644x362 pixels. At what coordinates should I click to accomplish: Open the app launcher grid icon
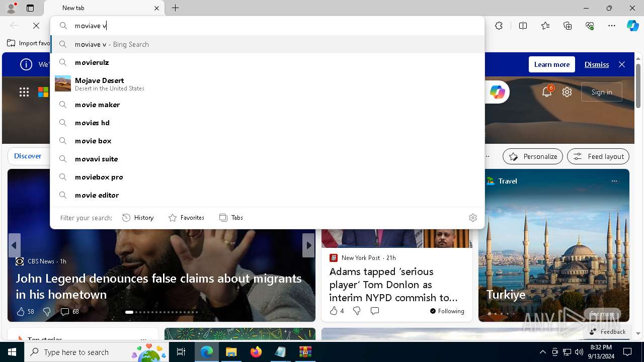click(24, 92)
